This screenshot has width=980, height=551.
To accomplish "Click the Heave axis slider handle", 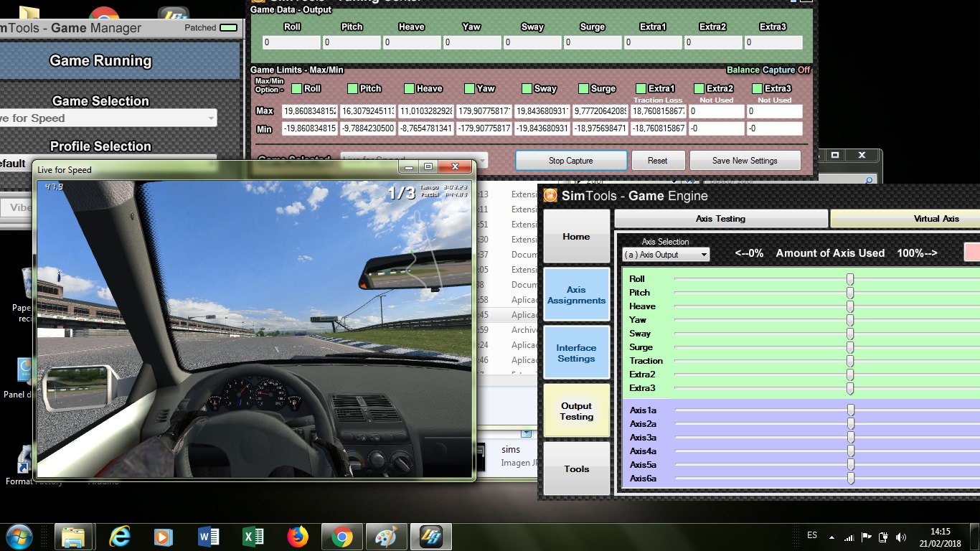I will coord(850,306).
